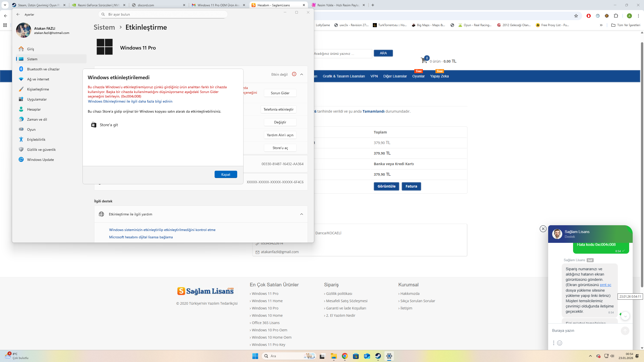The height and width of the screenshot is (362, 644).
Task: Close the Sağlam Lisans chat widget
Action: click(543, 229)
